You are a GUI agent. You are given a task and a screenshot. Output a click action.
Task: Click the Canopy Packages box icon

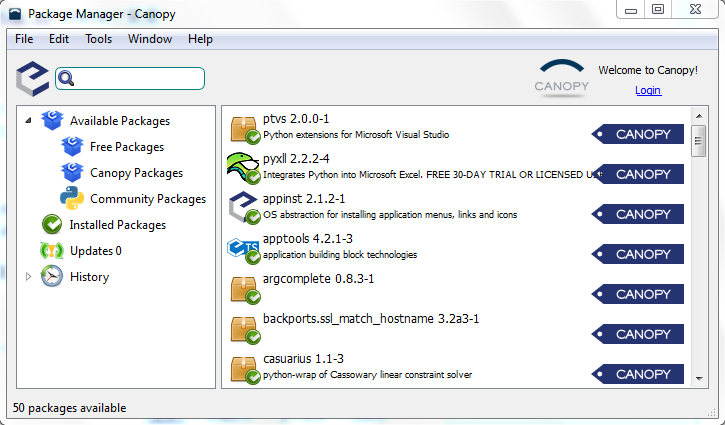[x=73, y=172]
